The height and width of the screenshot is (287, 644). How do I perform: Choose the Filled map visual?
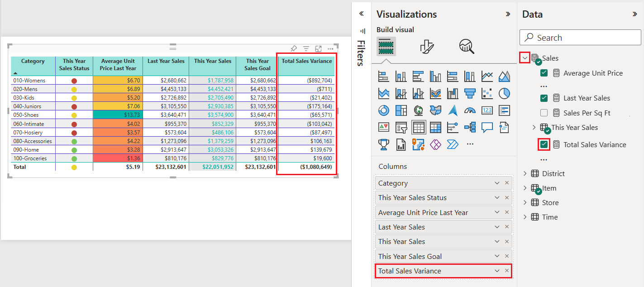tap(435, 110)
